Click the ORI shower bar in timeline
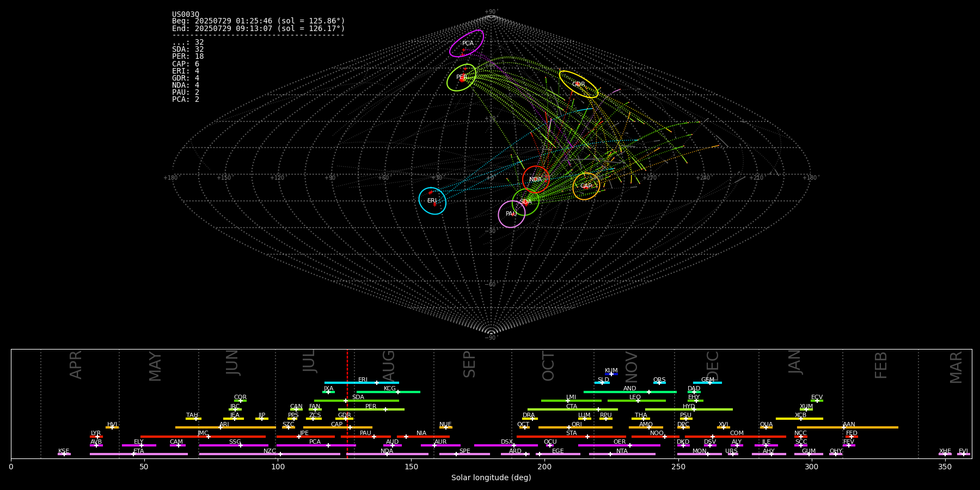This screenshot has width=980, height=490. pos(575,427)
